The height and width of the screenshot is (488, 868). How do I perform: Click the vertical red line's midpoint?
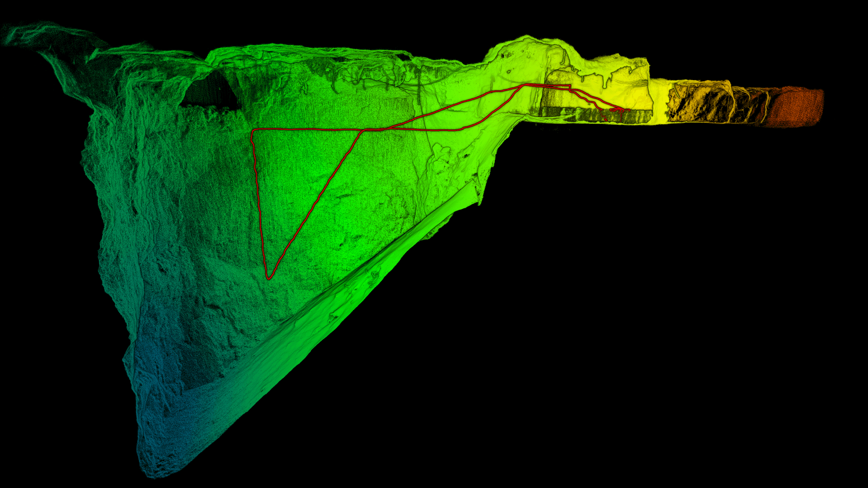pos(259,204)
